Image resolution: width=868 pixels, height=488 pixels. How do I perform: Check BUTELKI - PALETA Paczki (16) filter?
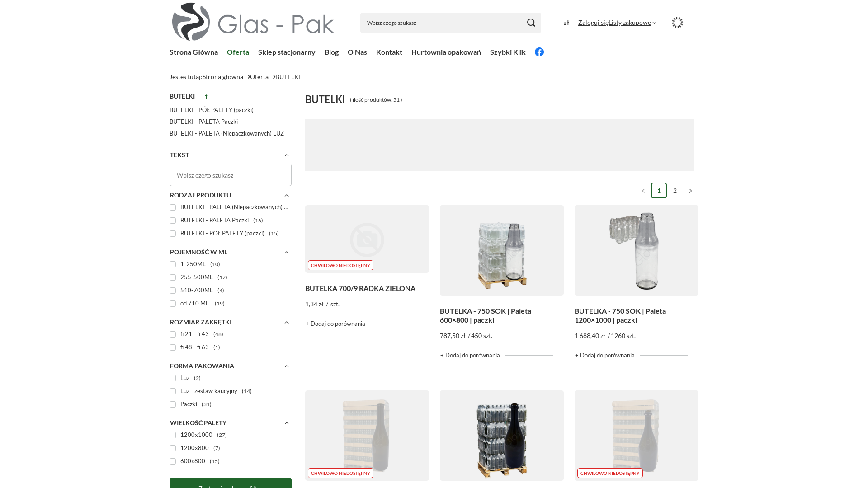pos(173,221)
